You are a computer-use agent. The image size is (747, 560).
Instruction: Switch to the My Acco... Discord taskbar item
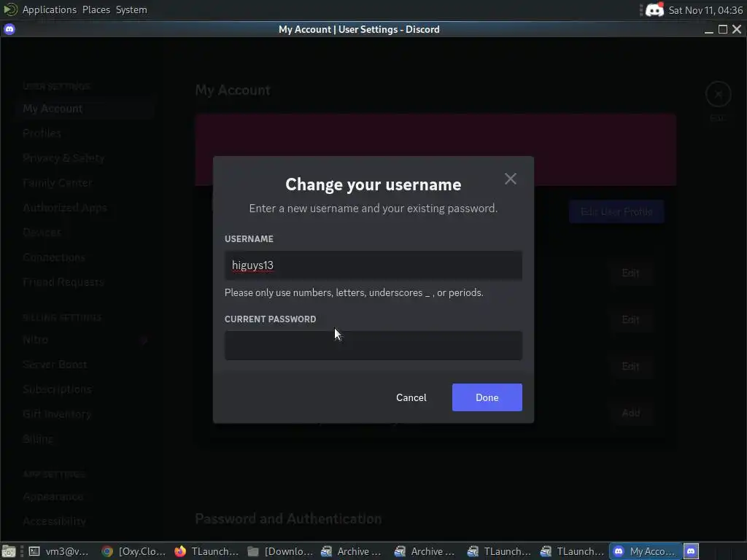645,551
